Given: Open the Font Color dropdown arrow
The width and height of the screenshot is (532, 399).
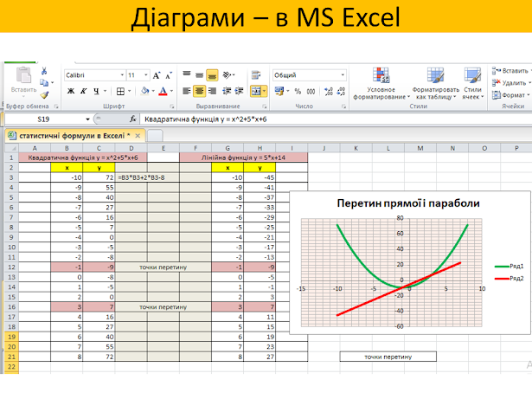Looking at the screenshot, I should (x=171, y=91).
